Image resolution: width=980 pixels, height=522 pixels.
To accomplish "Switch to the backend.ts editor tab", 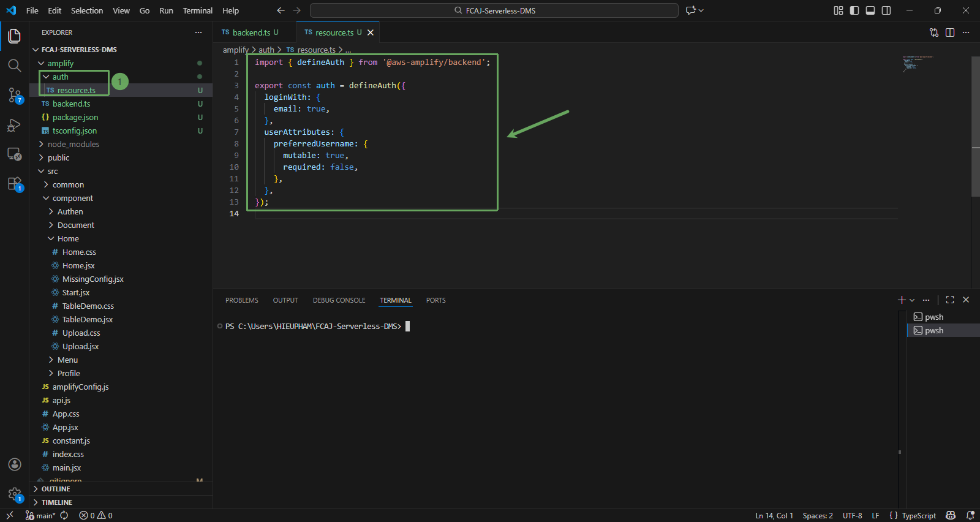I will click(x=255, y=32).
